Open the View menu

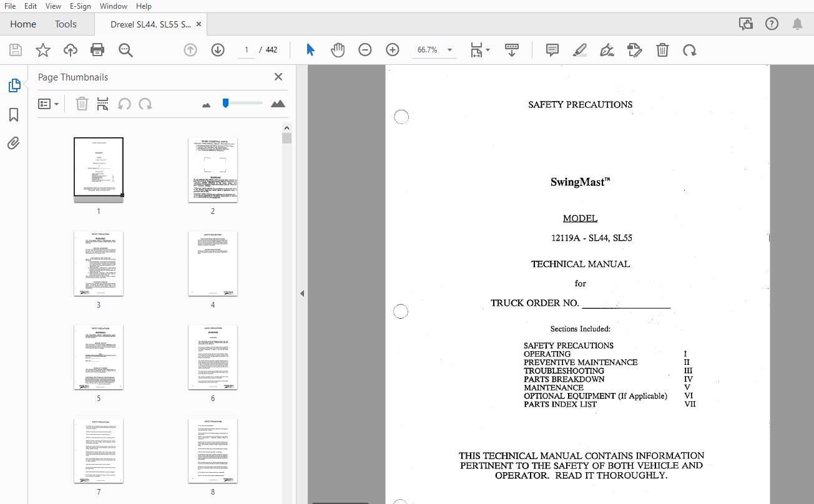click(54, 6)
